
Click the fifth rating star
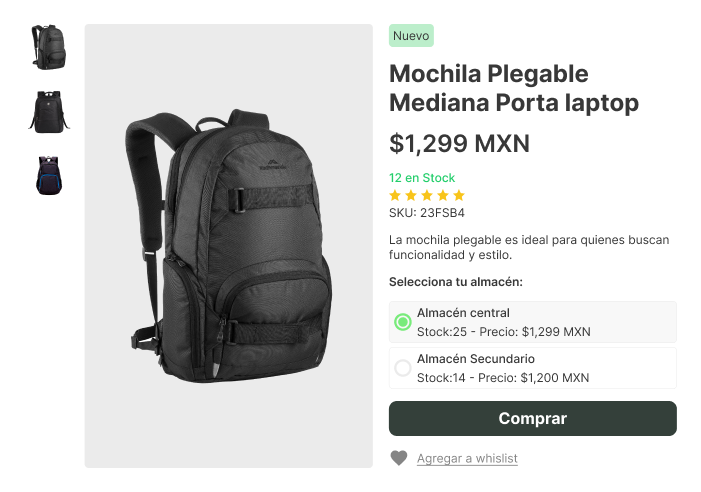[x=459, y=195]
